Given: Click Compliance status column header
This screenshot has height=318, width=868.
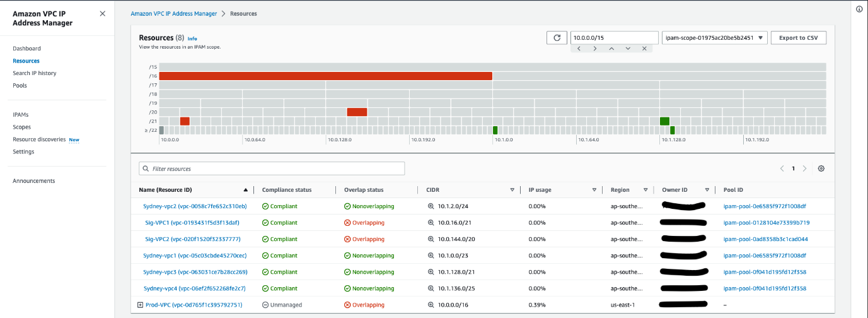Looking at the screenshot, I should point(287,190).
